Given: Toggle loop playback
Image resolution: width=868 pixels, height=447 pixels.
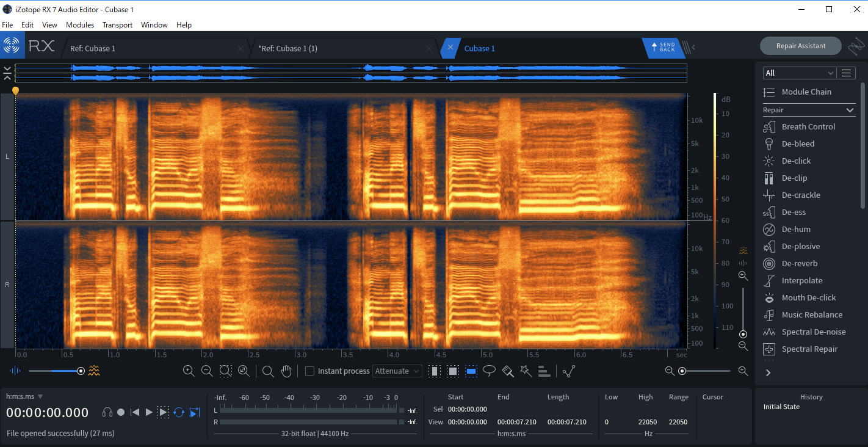Looking at the screenshot, I should click(x=179, y=412).
